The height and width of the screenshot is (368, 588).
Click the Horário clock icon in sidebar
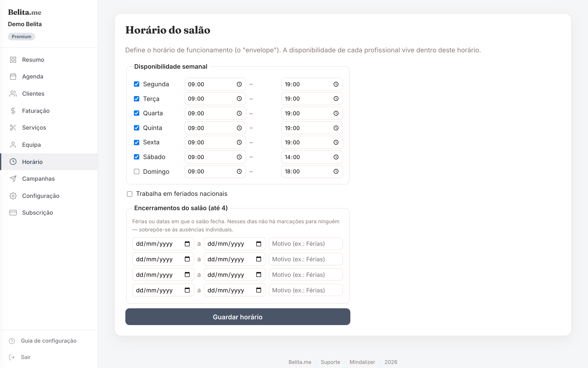13,162
